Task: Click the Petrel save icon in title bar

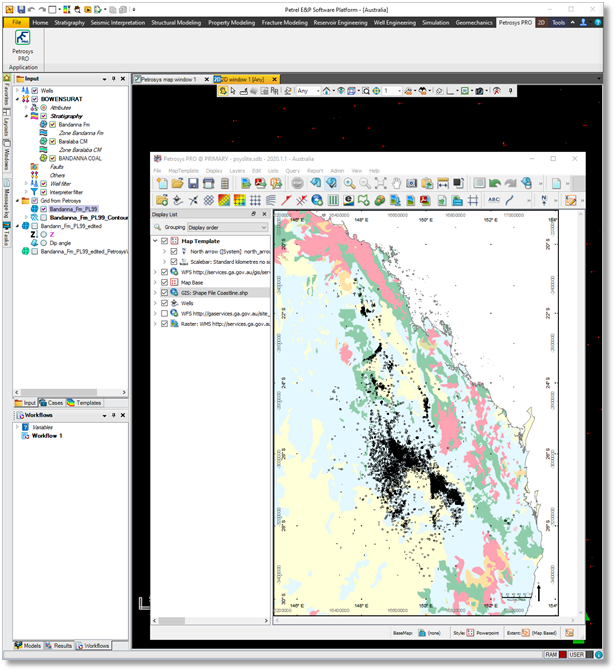Action: tap(21, 9)
